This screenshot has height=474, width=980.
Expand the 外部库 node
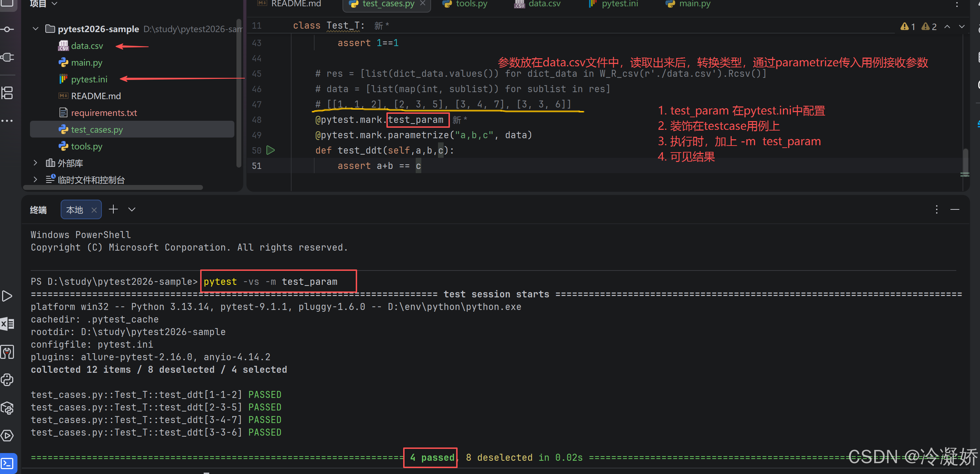(x=35, y=163)
